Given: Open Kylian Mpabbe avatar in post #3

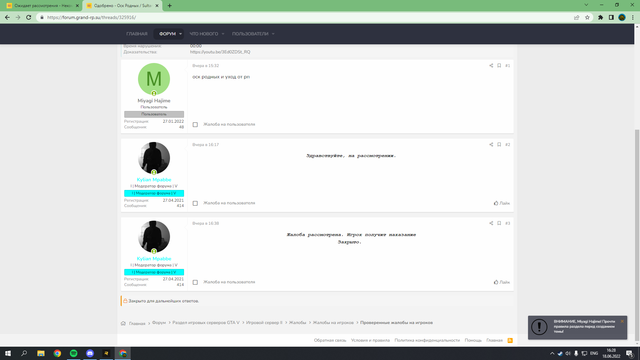Looking at the screenshot, I should click(x=154, y=237).
